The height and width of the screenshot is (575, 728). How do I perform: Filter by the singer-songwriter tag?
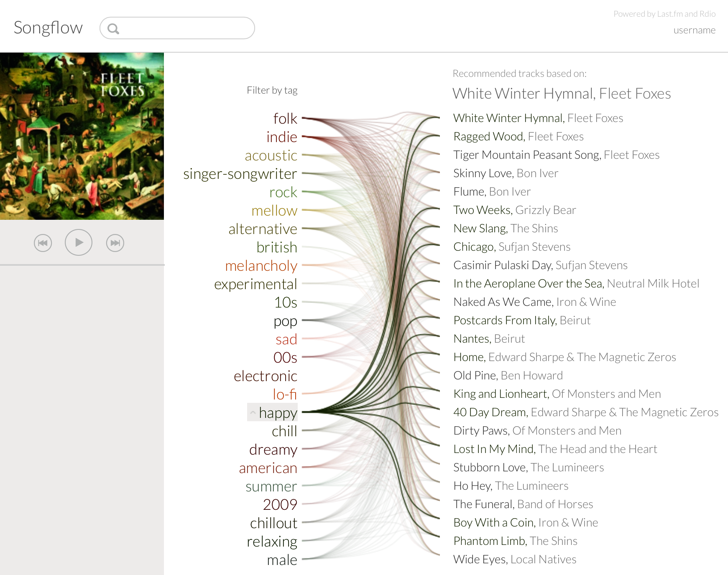(240, 174)
